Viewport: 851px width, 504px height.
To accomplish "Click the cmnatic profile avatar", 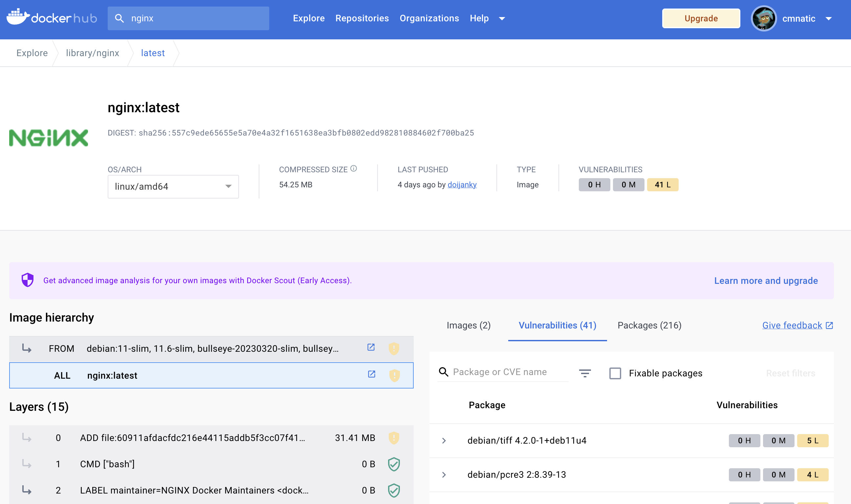I will (x=764, y=18).
